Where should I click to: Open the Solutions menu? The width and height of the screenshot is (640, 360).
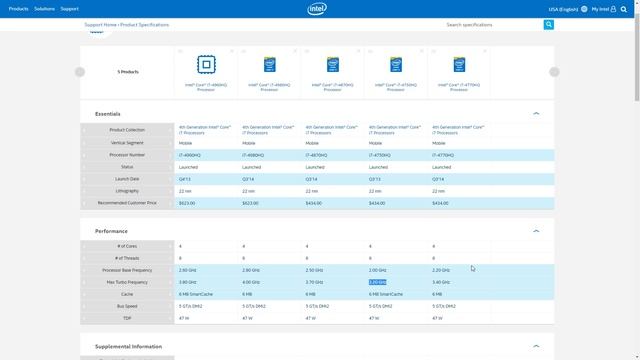(x=44, y=9)
